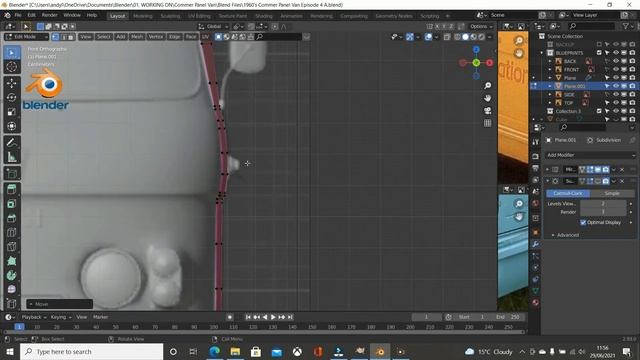Collapse the BLUEPRINTS collection

tap(542, 53)
